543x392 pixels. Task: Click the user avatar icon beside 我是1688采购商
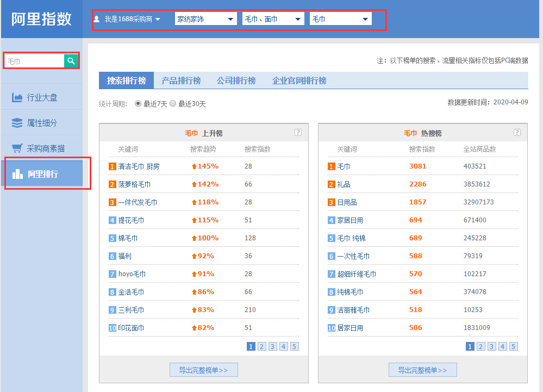[97, 19]
